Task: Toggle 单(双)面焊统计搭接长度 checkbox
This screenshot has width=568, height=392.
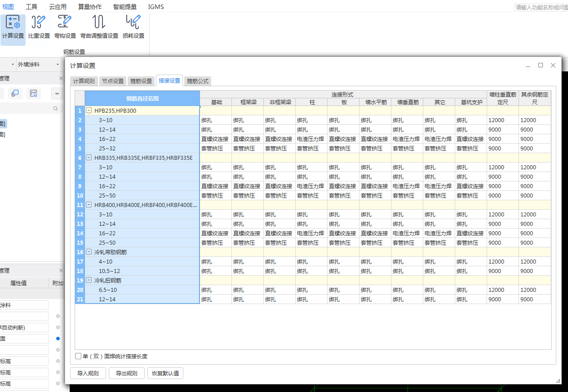Action: point(79,356)
